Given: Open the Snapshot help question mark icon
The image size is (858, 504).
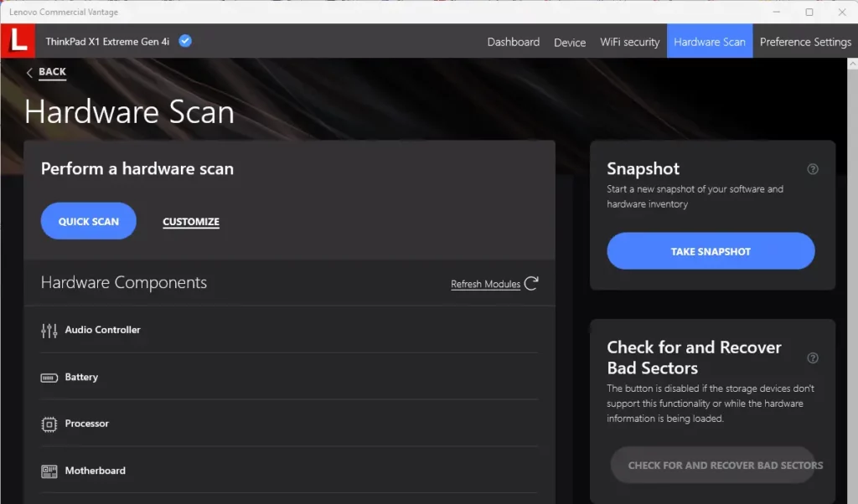Looking at the screenshot, I should 813,169.
